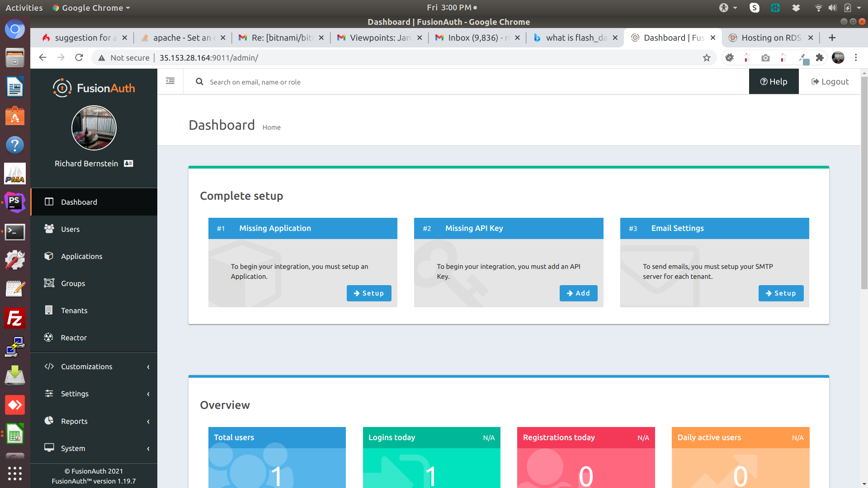Click Richard Bernstein's profile avatar
Image resolution: width=868 pixels, height=488 pixels.
(94, 128)
